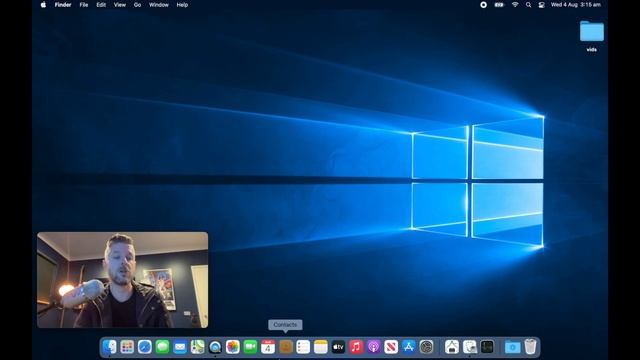Launch Maps from the Dock

[198, 347]
